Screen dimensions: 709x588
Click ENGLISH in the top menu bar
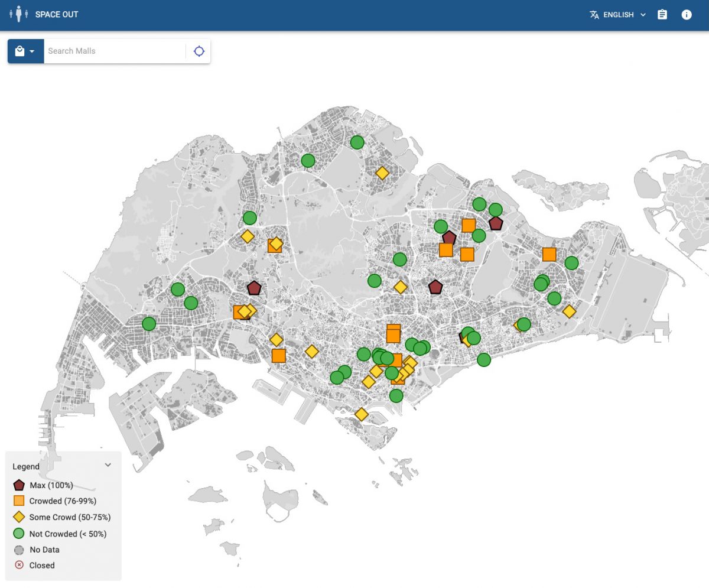[619, 15]
